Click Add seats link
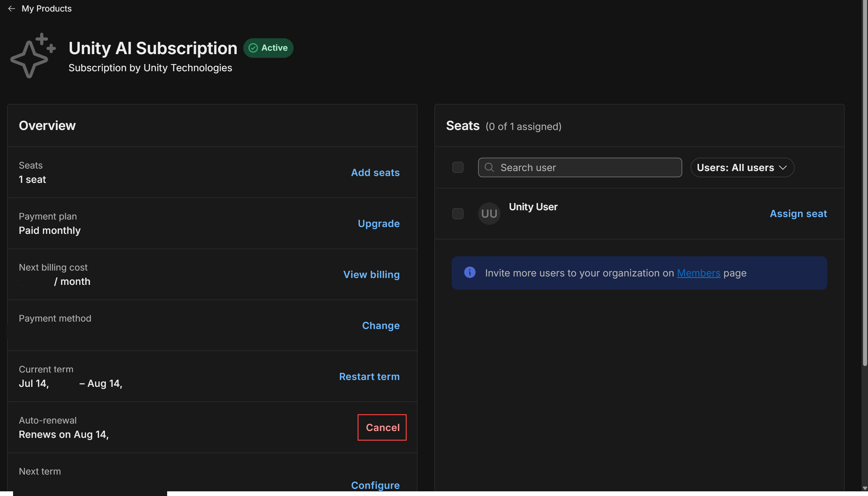 [x=375, y=173]
